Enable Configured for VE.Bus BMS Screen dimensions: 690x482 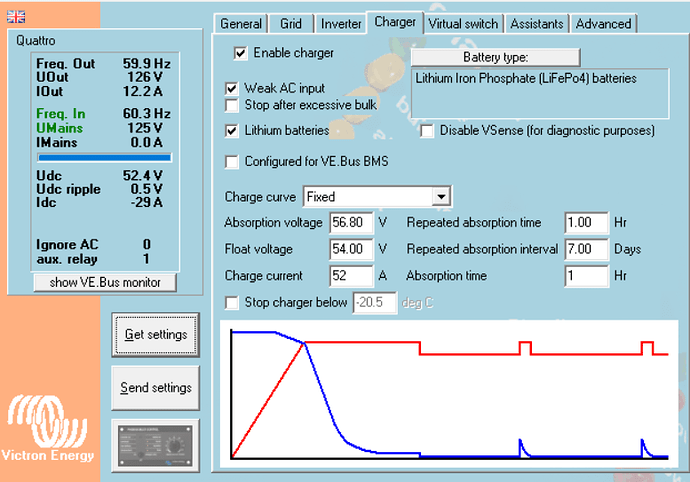[x=231, y=162]
